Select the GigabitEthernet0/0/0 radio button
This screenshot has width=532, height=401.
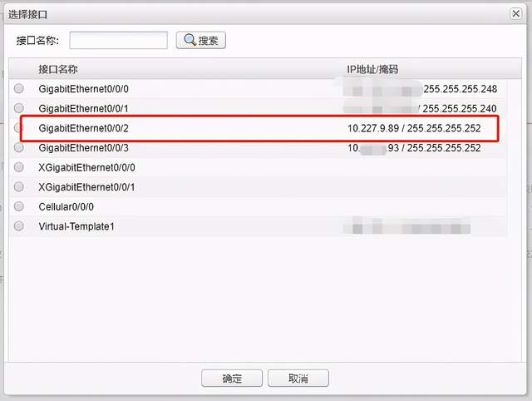(19, 89)
